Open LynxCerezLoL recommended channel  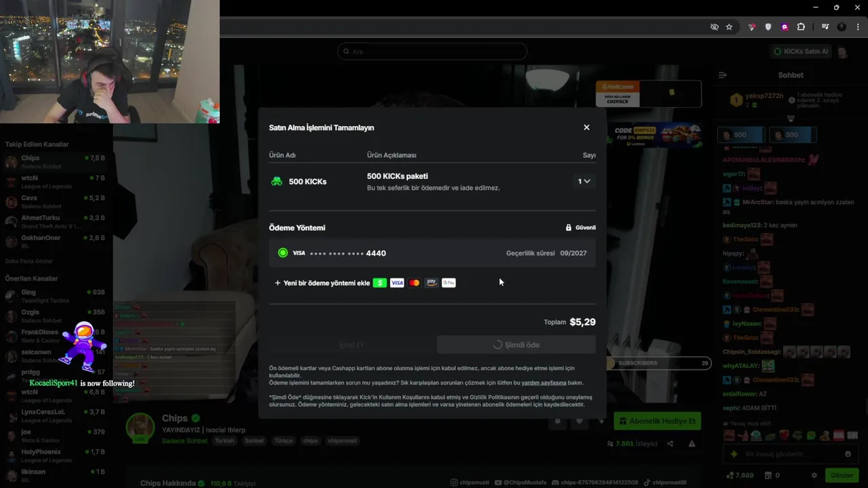click(56, 415)
